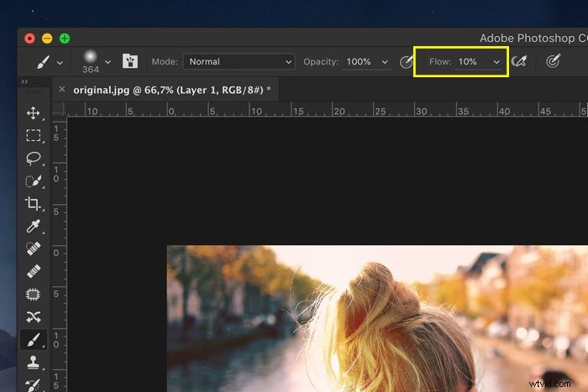This screenshot has height=392, width=588.
Task: Open the Flow slider dropdown arrow
Action: [496, 62]
